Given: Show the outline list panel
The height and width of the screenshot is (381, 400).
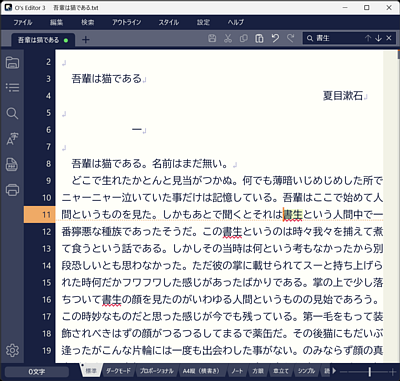Looking at the screenshot, I should point(12,88).
